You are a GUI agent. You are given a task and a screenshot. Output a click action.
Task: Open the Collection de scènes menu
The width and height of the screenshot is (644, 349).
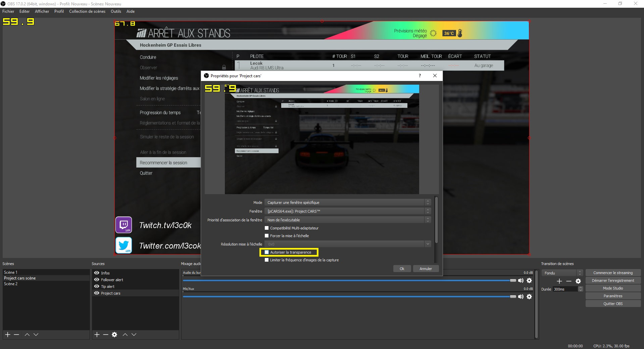(87, 11)
